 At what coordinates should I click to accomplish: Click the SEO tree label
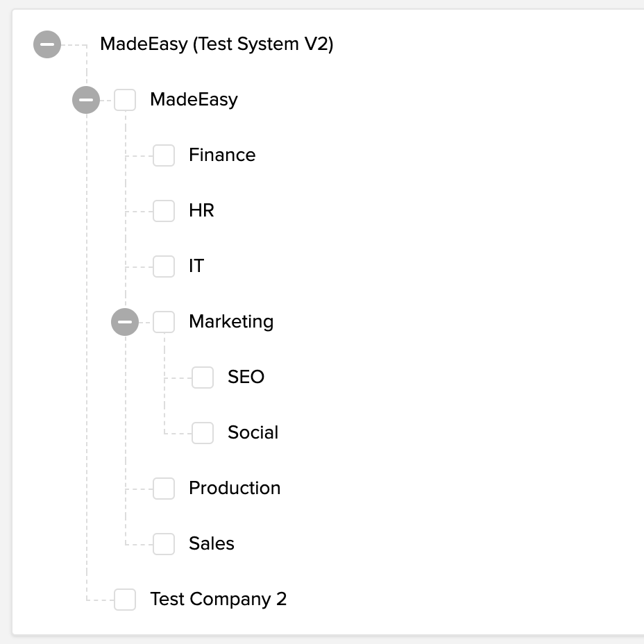(246, 377)
